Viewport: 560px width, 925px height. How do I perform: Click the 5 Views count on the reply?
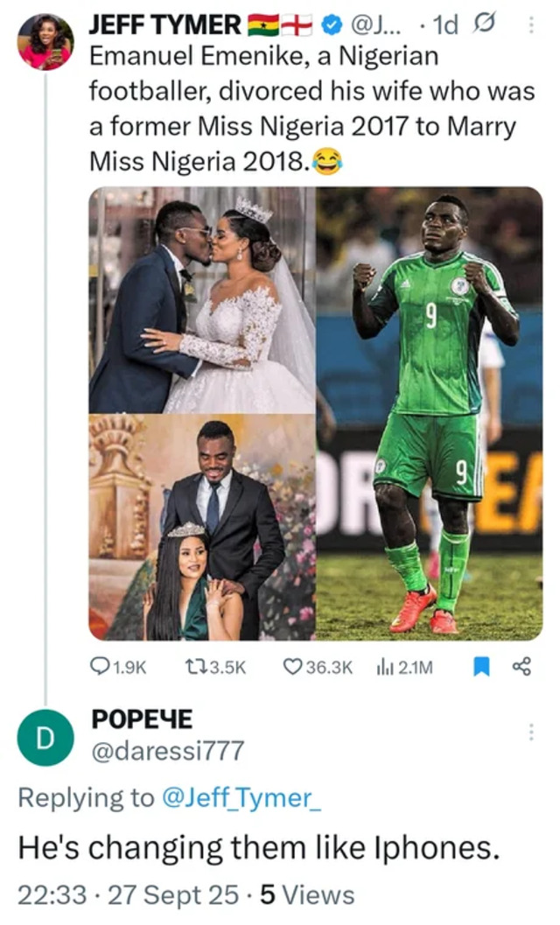tap(307, 894)
